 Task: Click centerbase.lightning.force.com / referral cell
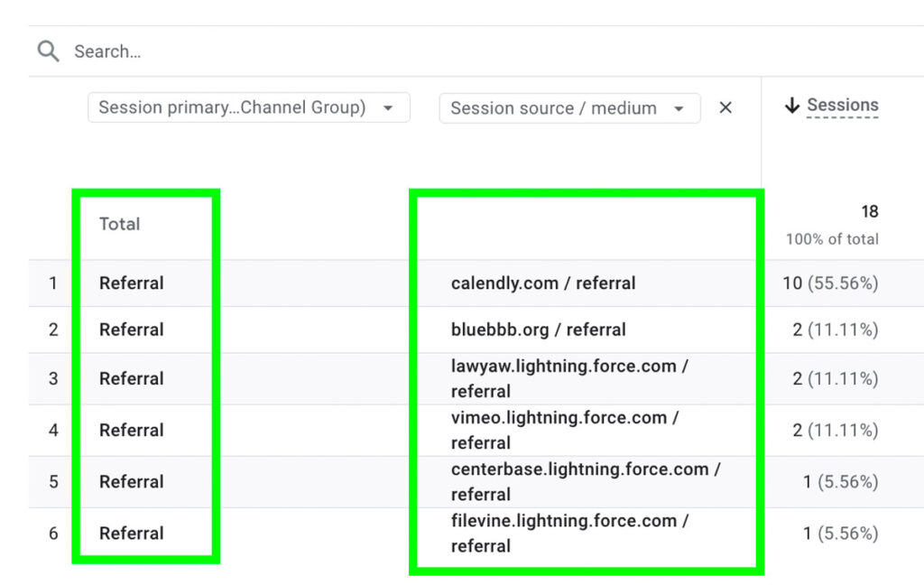(586, 481)
